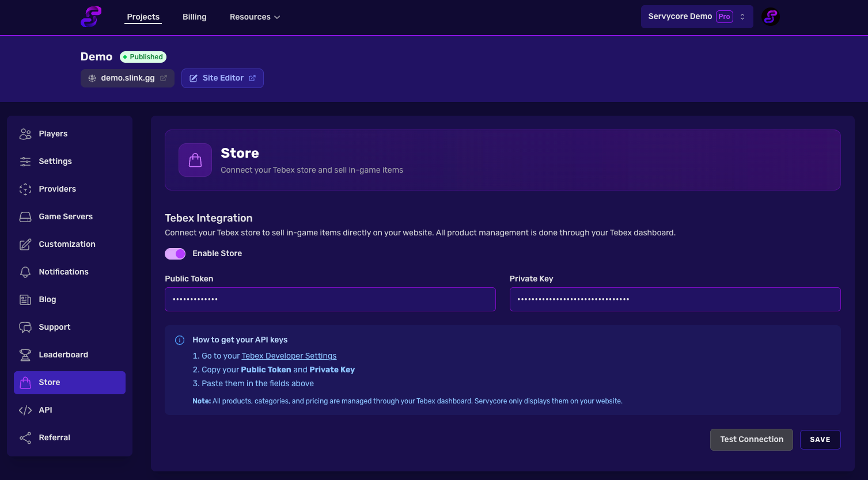
Task: Open the Tebex Developer Settings link
Action: [289, 356]
